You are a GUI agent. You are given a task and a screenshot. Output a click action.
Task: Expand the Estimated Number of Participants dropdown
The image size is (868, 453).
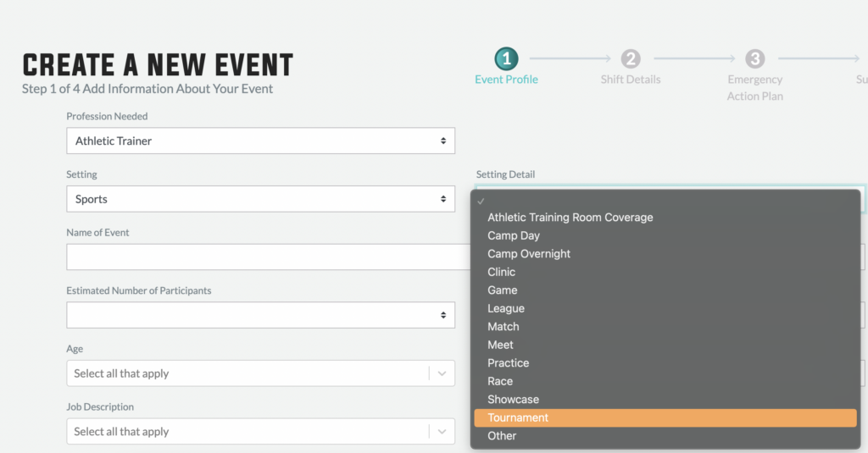pos(260,315)
